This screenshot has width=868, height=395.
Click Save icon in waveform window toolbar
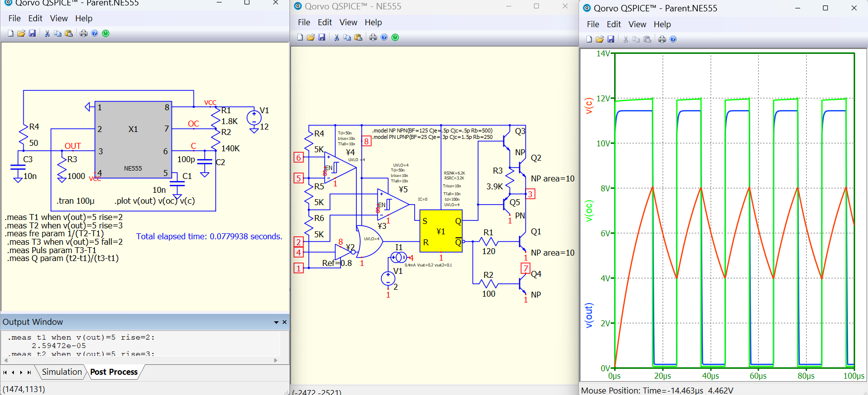611,40
